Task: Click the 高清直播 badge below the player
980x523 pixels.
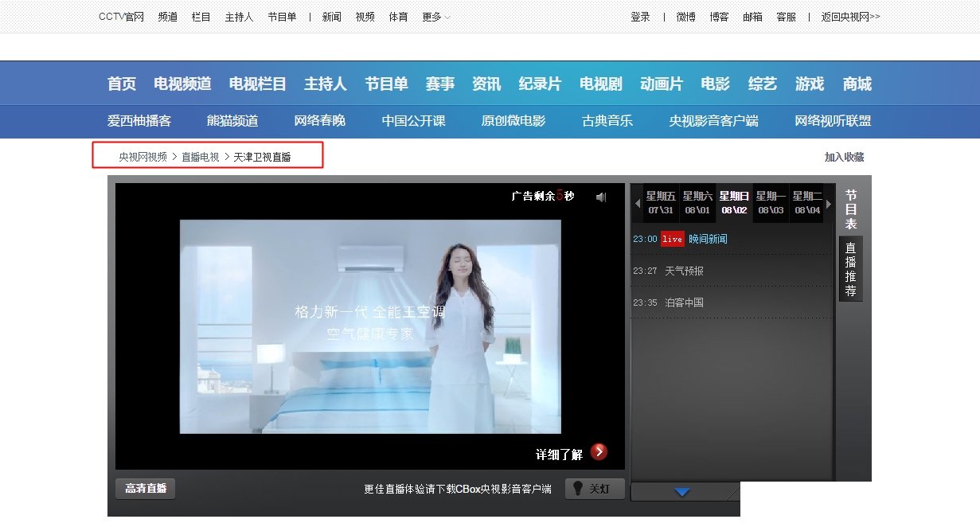Action: 145,489
